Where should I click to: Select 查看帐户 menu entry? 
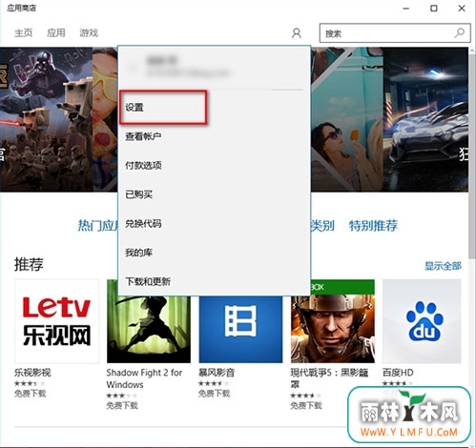coord(143,136)
